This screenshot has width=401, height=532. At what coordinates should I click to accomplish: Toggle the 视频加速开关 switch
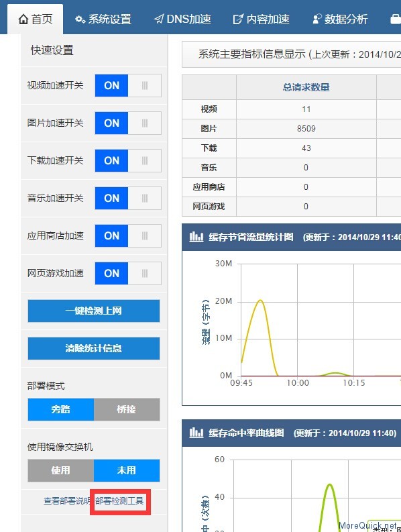tap(128, 85)
